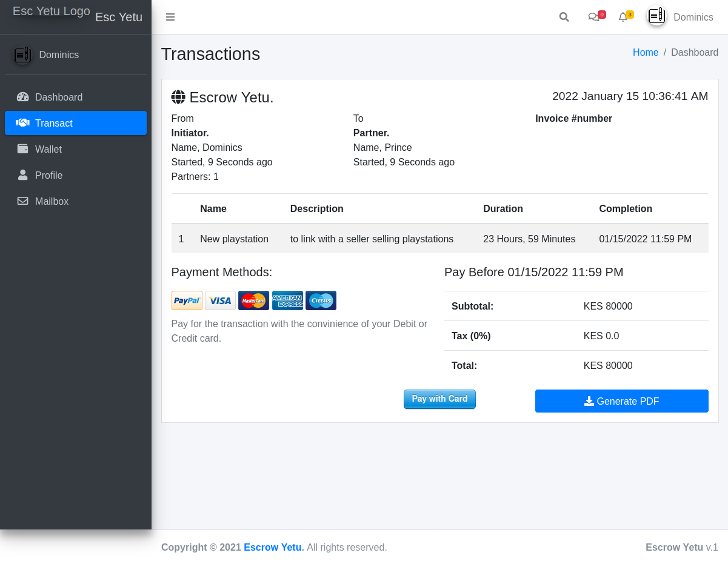This screenshot has width=728, height=564.
Task: Open the search icon in navbar
Action: pos(564,17)
